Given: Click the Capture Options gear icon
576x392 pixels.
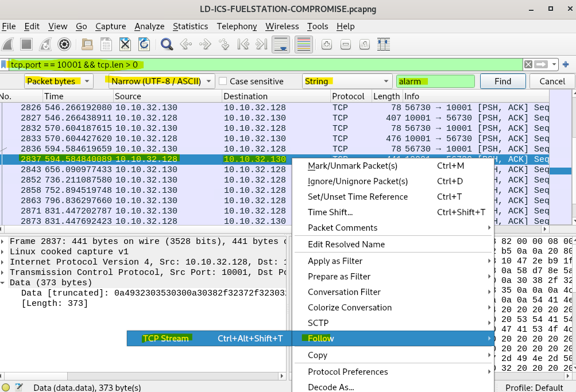Looking at the screenshot, I should tap(64, 44).
